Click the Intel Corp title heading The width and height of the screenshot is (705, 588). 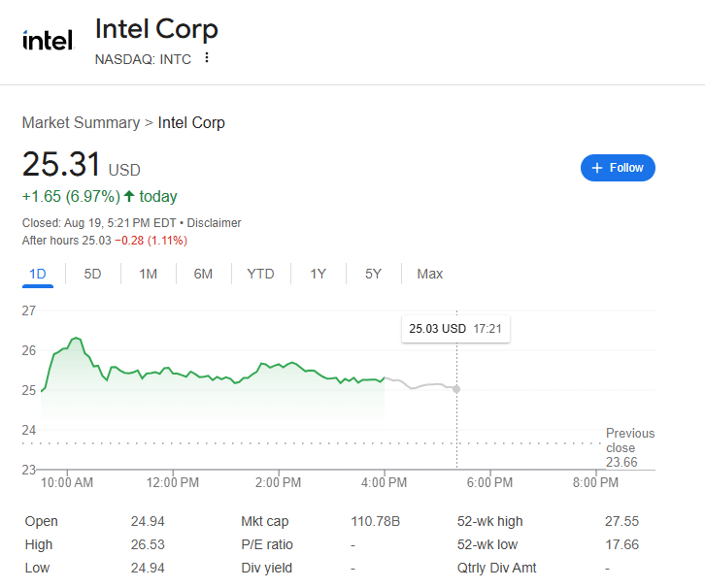156,29
